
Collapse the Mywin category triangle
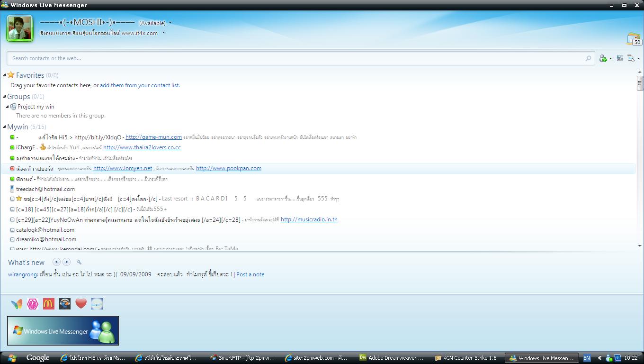tap(4, 127)
